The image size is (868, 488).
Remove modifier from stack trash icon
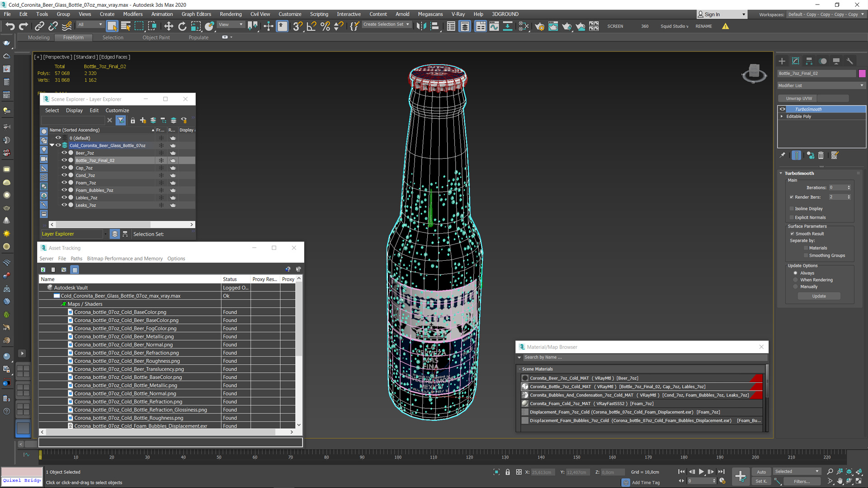(x=821, y=155)
